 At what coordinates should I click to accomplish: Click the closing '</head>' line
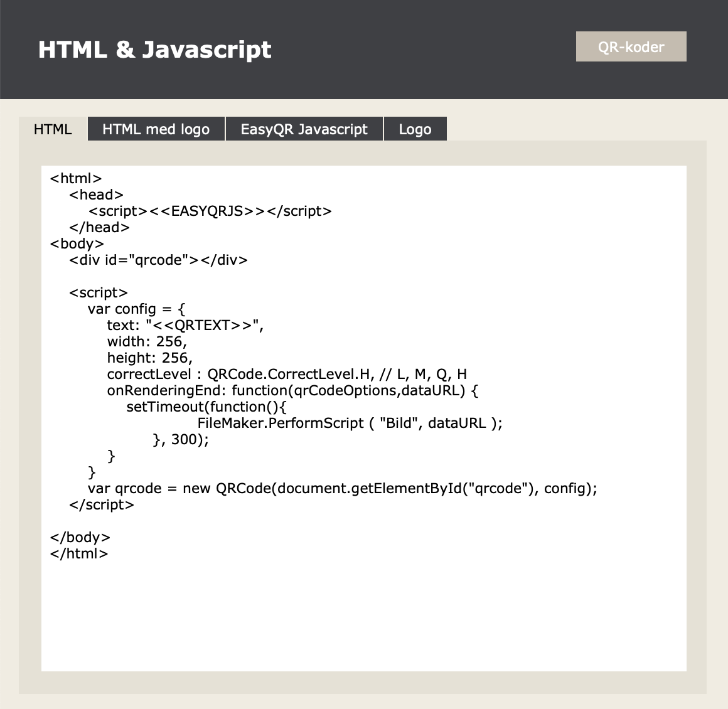pos(99,228)
